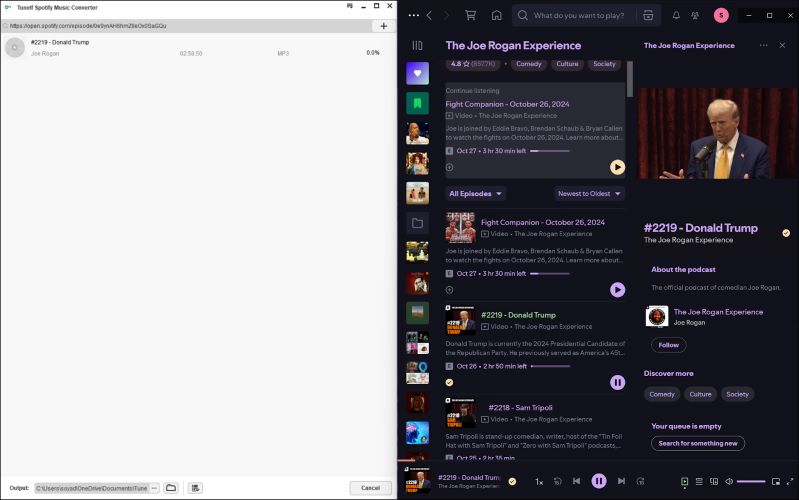Open the #2218 - Sam Tripoli episode
The image size is (799, 500).
click(x=520, y=408)
